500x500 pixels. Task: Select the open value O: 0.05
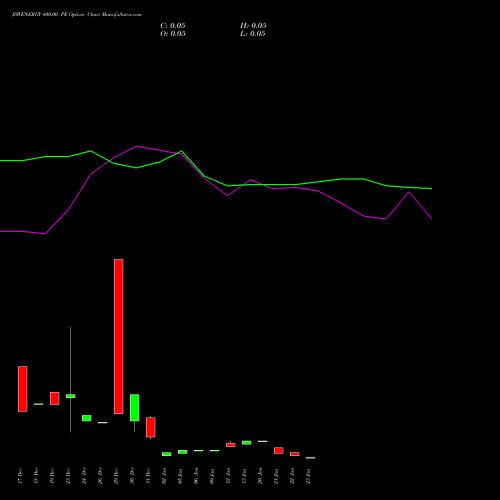(x=173, y=34)
